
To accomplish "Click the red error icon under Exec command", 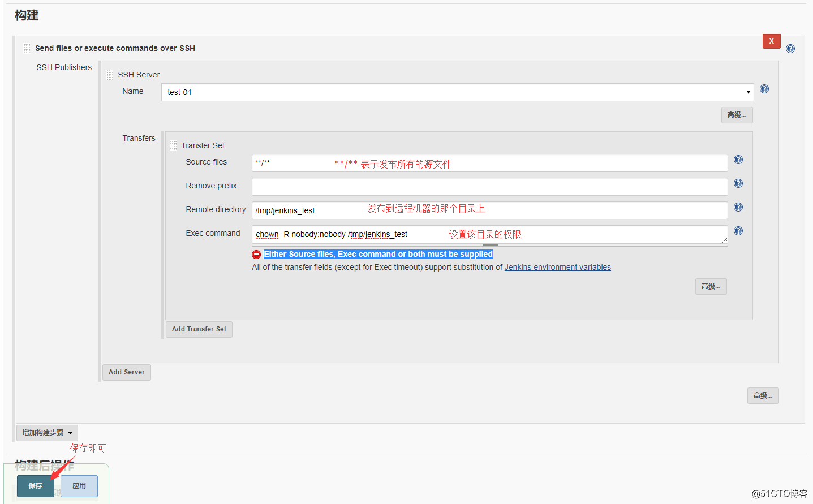I will coord(256,255).
